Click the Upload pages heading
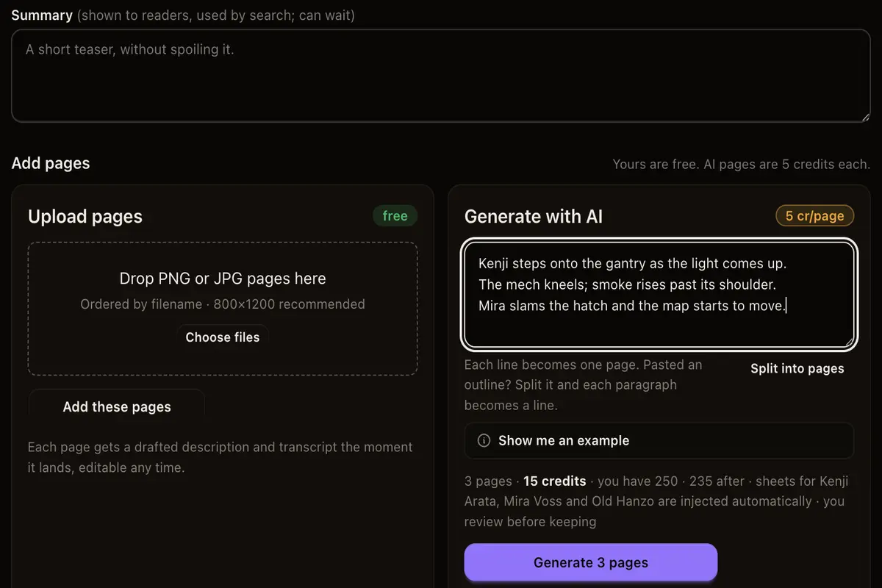The height and width of the screenshot is (588, 882). 85,217
